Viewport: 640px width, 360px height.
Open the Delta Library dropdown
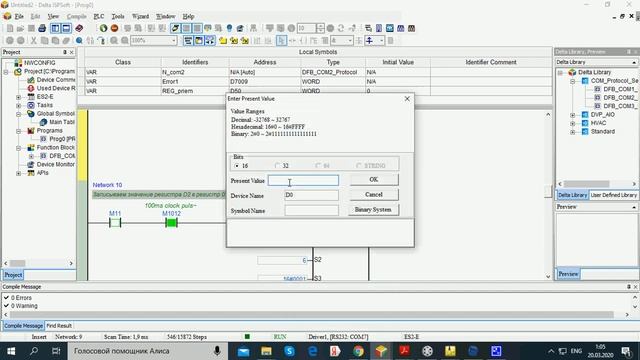[634, 62]
